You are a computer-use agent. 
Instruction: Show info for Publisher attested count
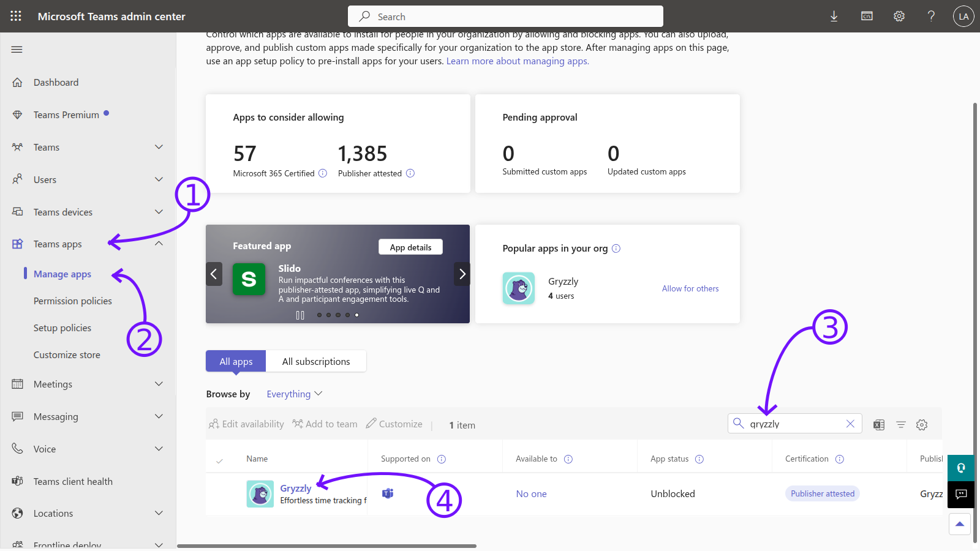[410, 173]
